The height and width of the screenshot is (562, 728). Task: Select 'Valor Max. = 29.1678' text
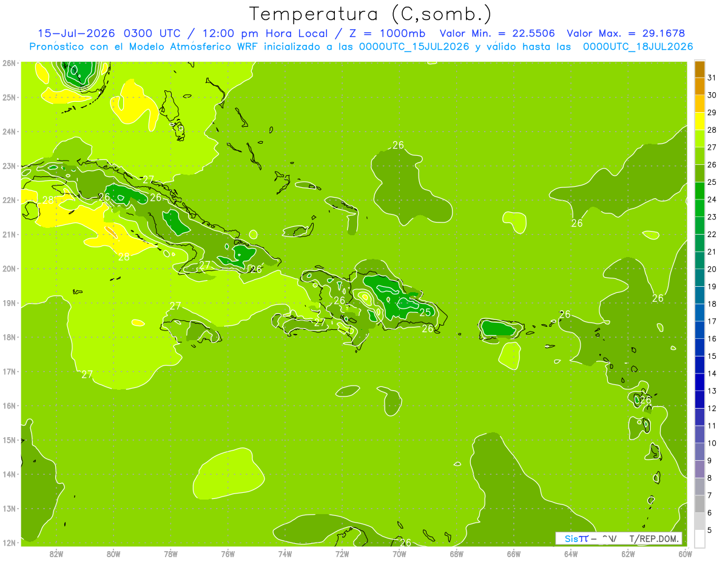pos(626,33)
